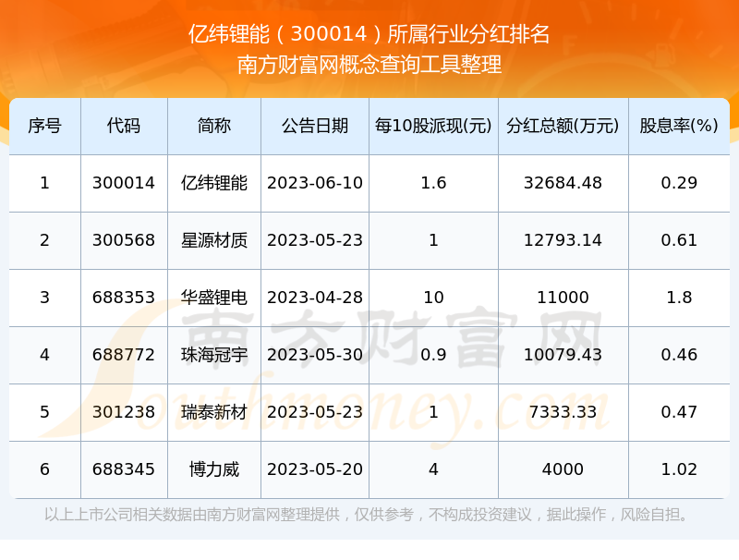This screenshot has width=739, height=560.
Task: Select date 2023-06-10 cell
Action: coord(315,183)
